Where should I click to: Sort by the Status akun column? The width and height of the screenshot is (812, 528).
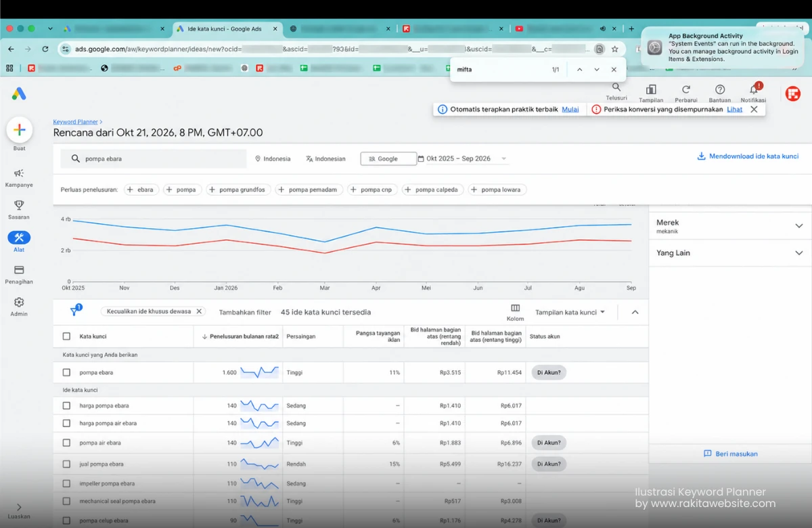(x=545, y=336)
